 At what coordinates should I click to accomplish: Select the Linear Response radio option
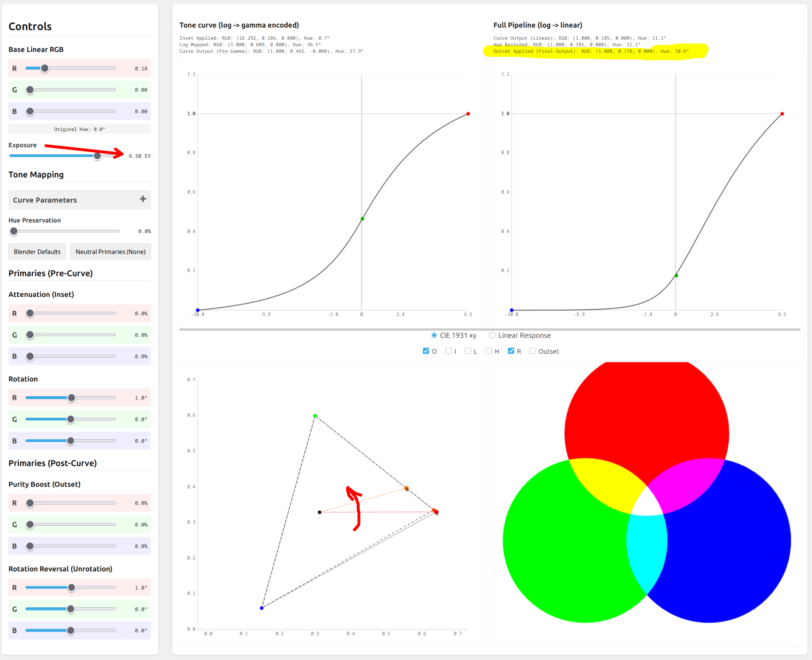pos(492,335)
